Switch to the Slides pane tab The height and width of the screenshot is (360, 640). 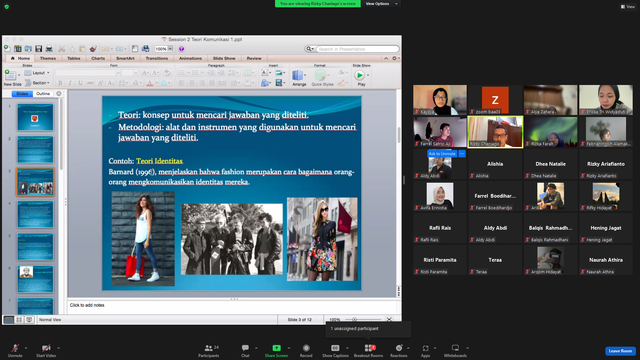(22, 94)
